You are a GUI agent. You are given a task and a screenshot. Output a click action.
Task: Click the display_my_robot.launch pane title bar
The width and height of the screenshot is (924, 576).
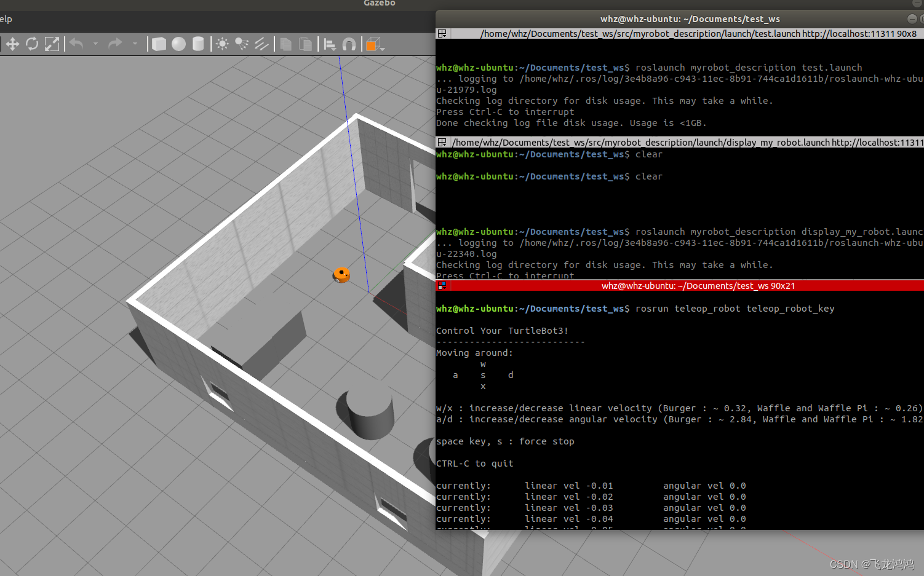[680, 143]
